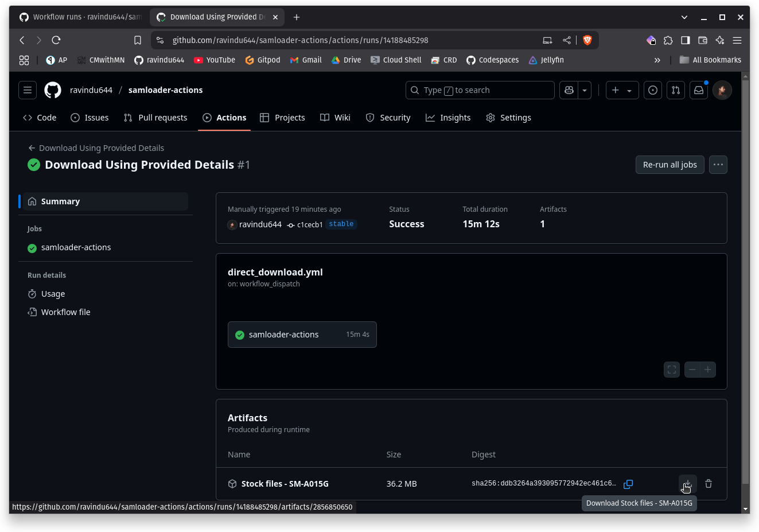Open tab search dropdown arrow
Viewport: 759px width, 532px height.
coord(684,17)
